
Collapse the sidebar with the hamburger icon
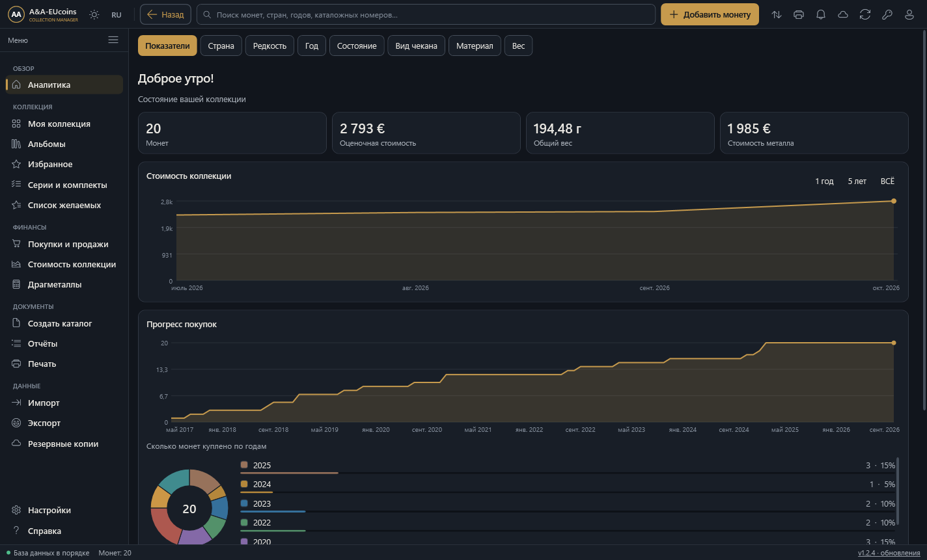113,40
